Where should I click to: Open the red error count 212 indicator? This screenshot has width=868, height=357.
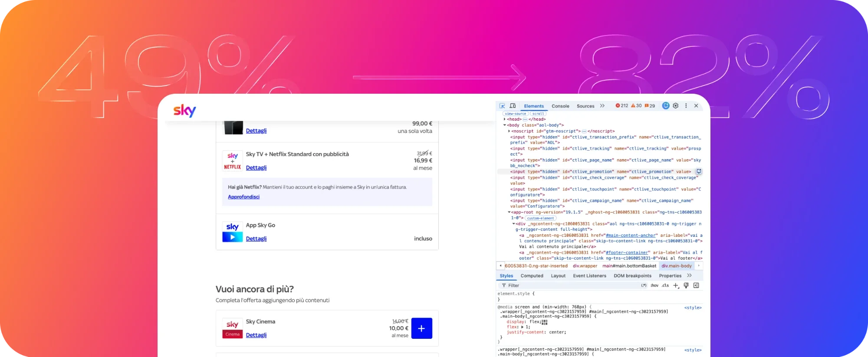[622, 106]
